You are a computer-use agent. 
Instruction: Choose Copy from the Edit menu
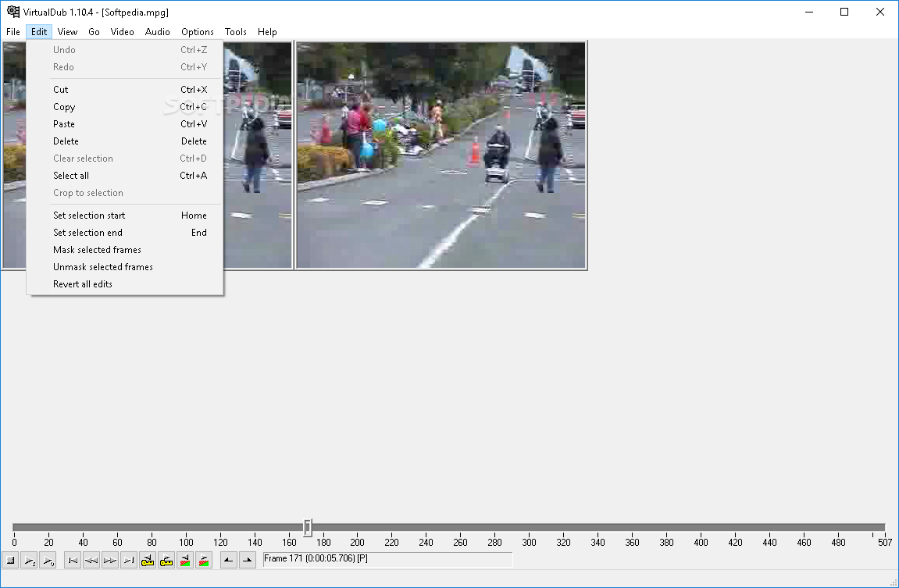tap(125, 107)
